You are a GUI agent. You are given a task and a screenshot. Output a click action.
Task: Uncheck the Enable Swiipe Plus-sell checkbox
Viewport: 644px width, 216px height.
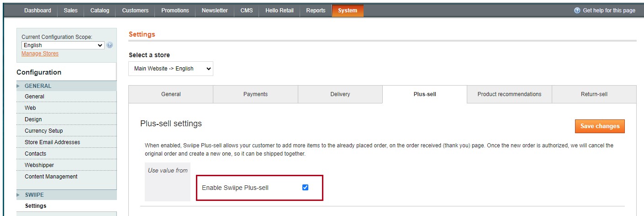[x=305, y=187]
